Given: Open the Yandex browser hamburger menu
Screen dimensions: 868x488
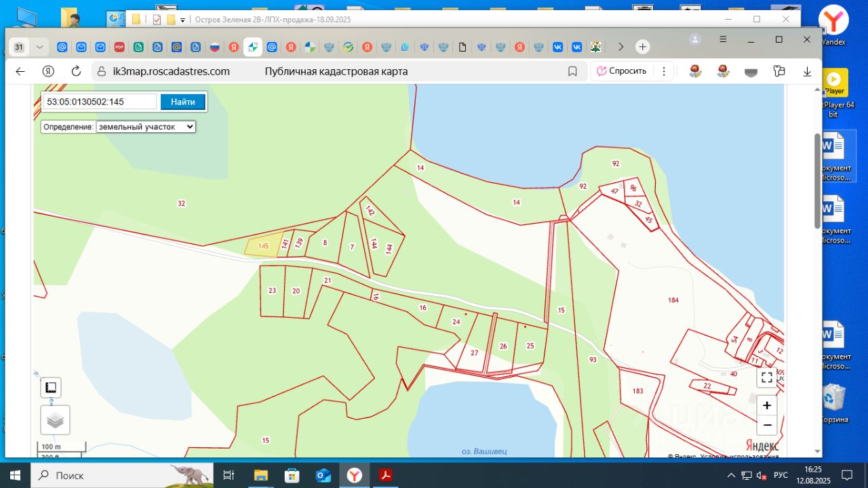Looking at the screenshot, I should coord(724,39).
